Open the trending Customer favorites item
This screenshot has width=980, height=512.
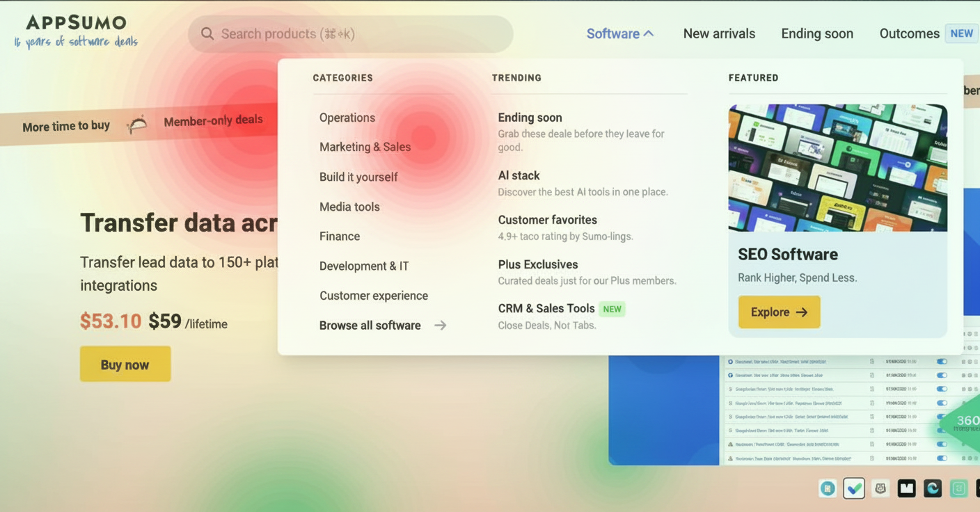[547, 220]
